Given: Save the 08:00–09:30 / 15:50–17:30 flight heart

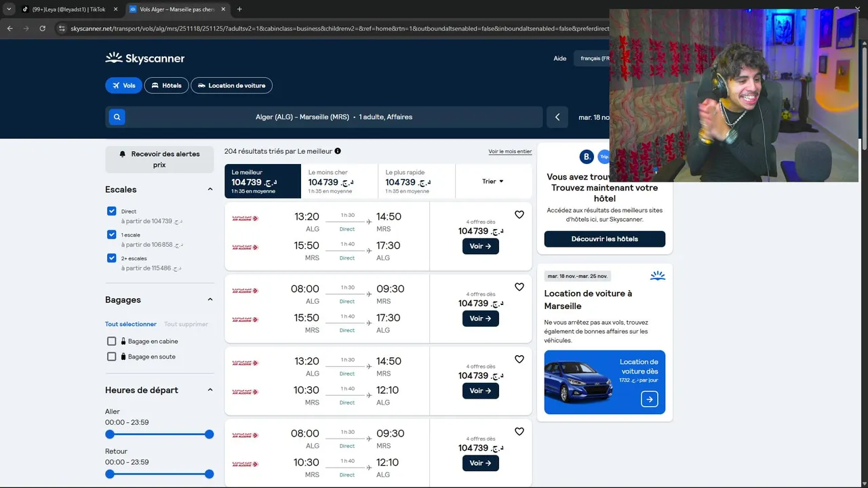Looking at the screenshot, I should point(519,287).
